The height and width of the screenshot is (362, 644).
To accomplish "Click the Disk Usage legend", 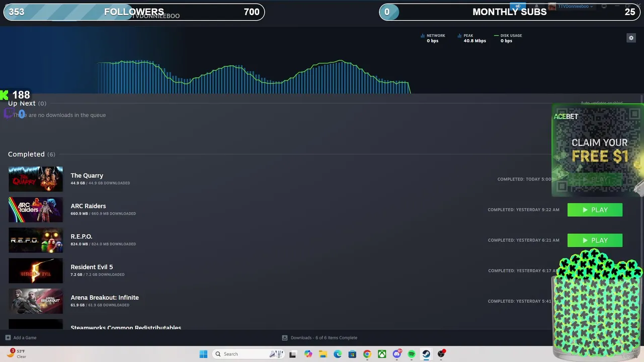I will [508, 38].
